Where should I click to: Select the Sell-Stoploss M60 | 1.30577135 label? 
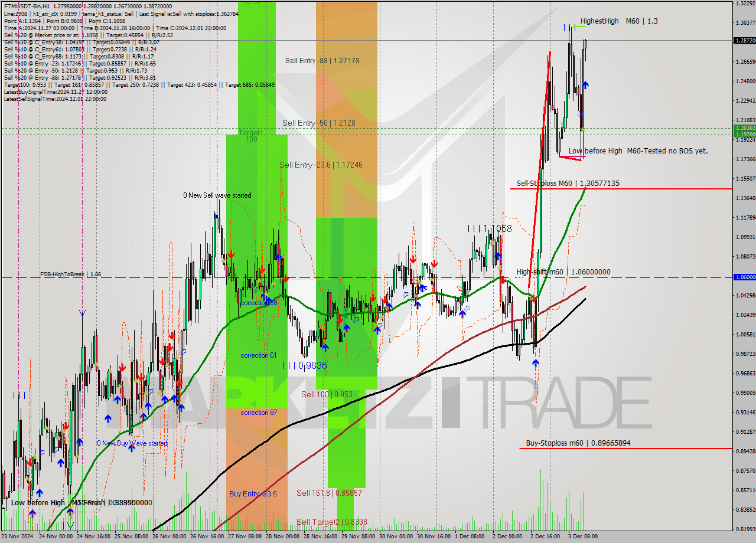(x=568, y=184)
